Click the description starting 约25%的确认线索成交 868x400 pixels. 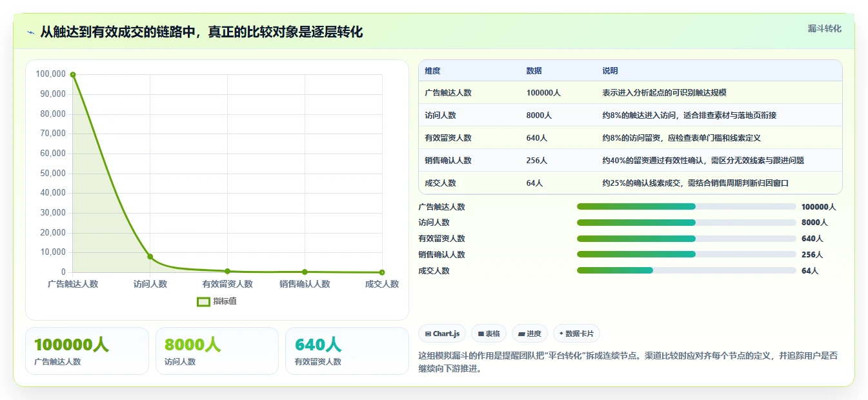pos(696,183)
